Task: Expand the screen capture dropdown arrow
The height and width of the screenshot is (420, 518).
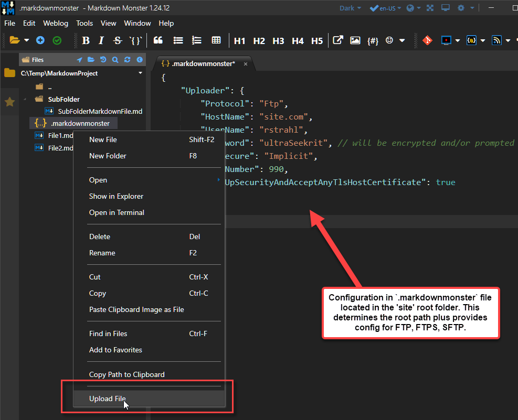Action: (458, 40)
